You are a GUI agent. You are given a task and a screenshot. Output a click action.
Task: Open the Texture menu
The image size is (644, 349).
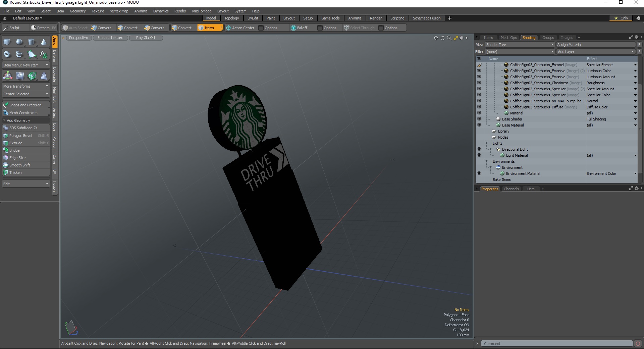(x=98, y=11)
